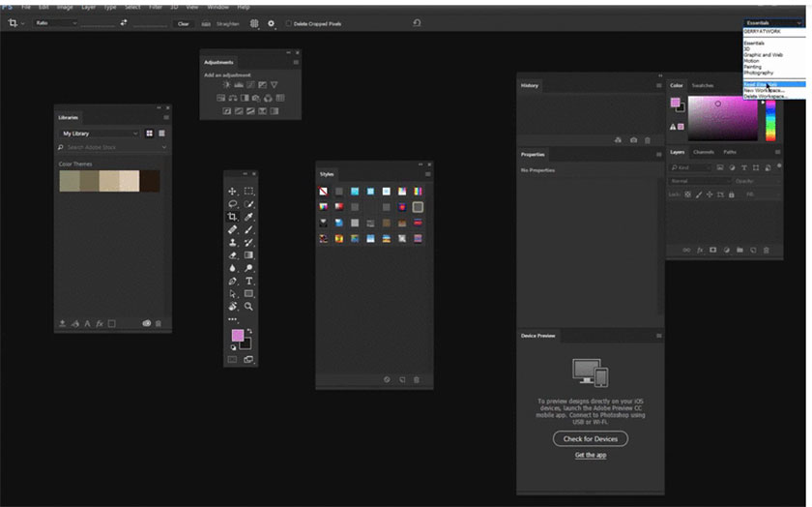The image size is (812, 507).
Task: Choose Photography from the workspace list
Action: [x=759, y=73]
